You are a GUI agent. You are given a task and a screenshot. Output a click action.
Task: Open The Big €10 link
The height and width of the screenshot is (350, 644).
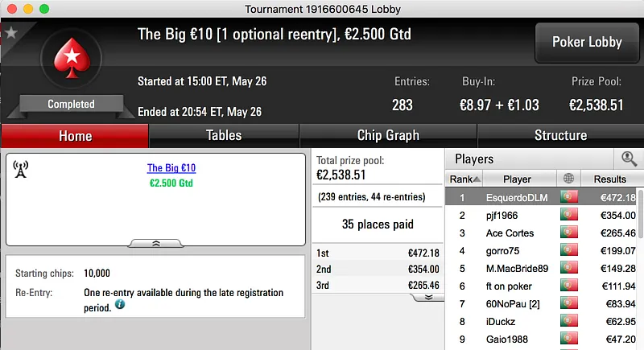coord(171,168)
